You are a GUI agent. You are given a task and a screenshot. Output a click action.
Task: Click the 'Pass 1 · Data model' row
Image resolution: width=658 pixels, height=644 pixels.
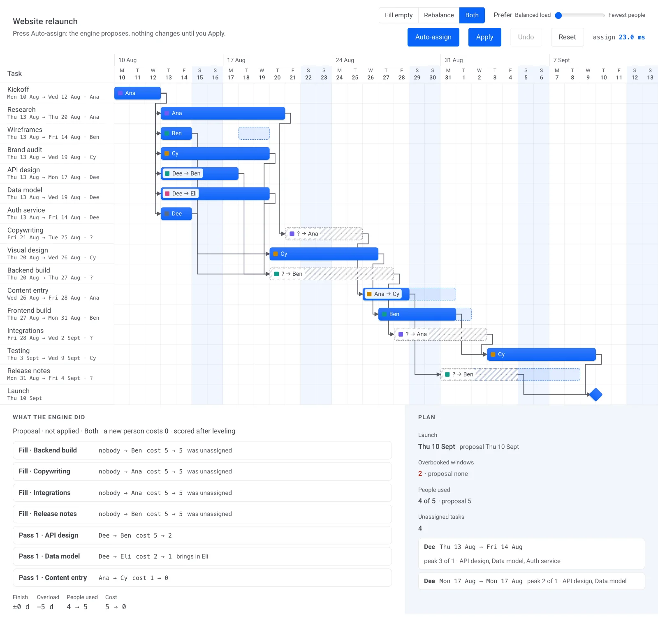point(202,556)
